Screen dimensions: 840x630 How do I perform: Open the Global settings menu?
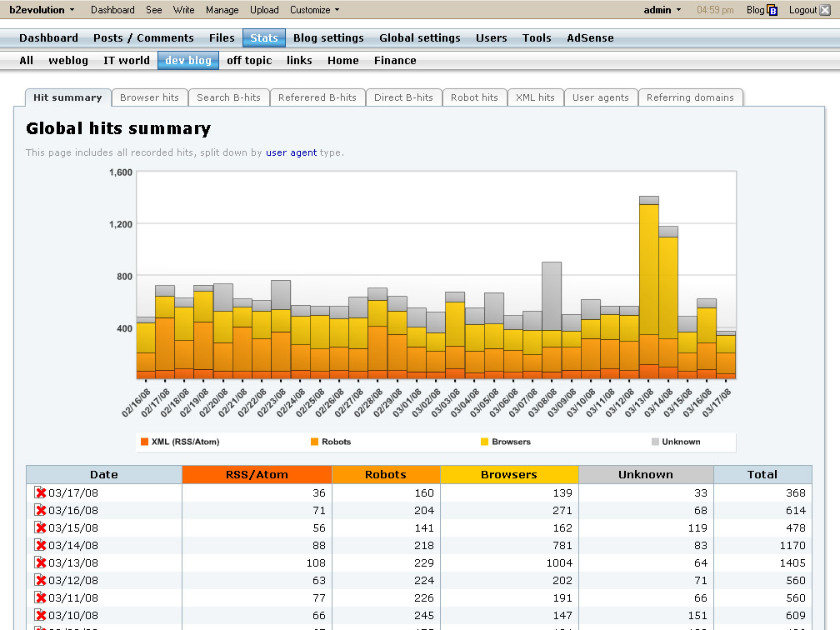(419, 37)
